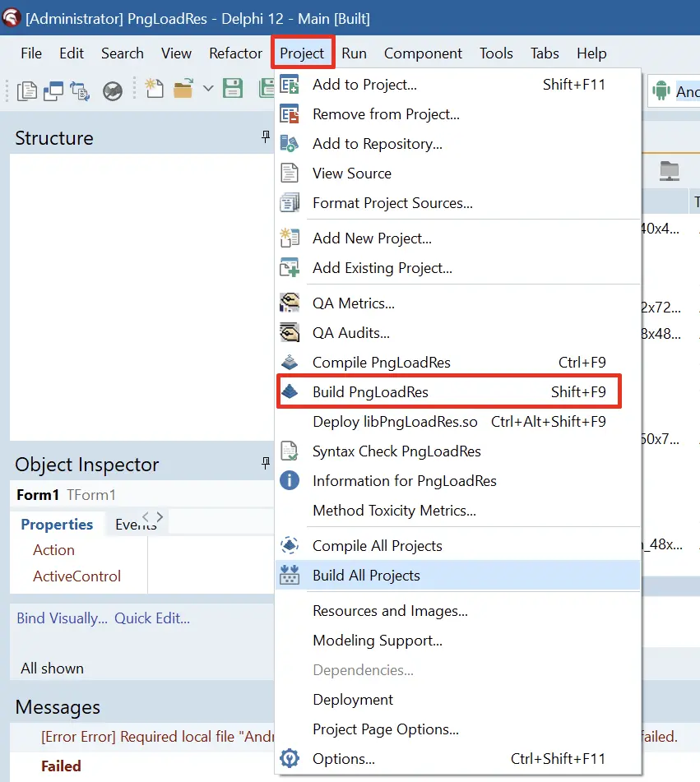Click the Compile All Projects icon
Viewport: 700px width, 782px height.
(290, 546)
